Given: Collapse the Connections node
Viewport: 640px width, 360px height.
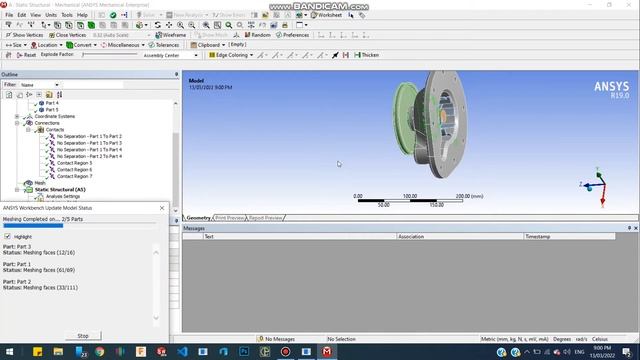Looking at the screenshot, I should (x=17, y=123).
